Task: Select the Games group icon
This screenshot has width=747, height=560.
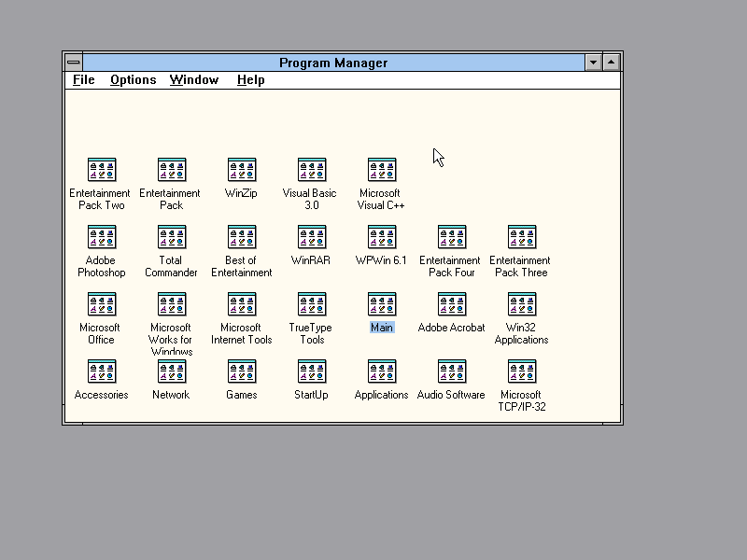Action: pyautogui.click(x=242, y=371)
